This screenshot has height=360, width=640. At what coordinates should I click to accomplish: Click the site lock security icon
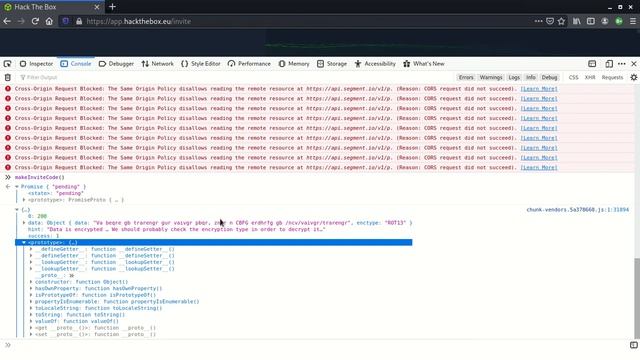pyautogui.click(x=79, y=21)
